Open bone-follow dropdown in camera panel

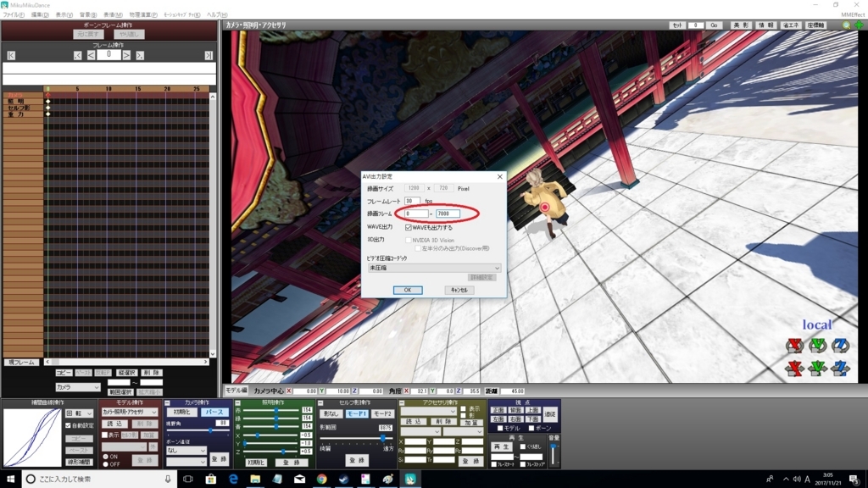pyautogui.click(x=186, y=451)
